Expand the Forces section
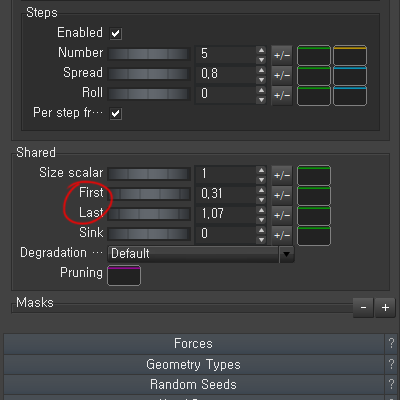 point(194,344)
